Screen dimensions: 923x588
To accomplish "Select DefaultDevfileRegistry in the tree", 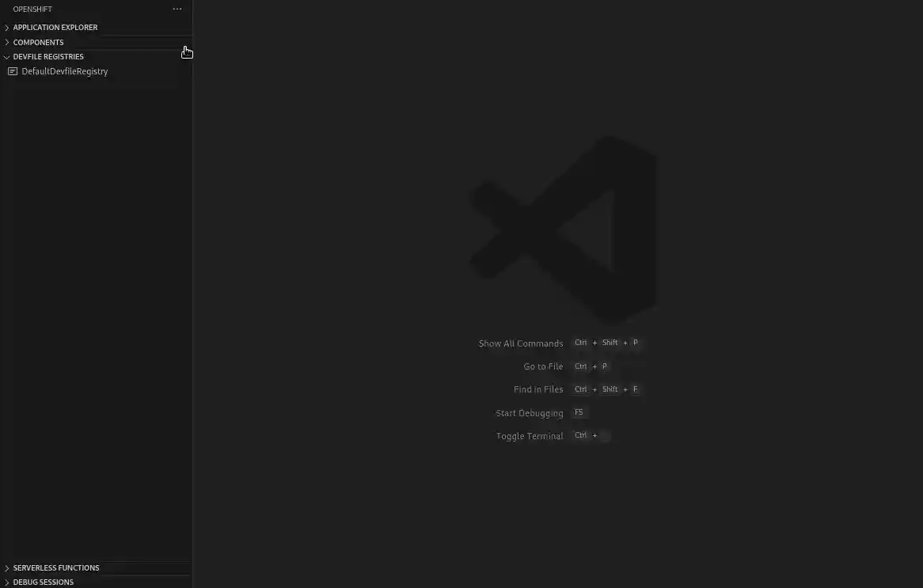I will pyautogui.click(x=65, y=71).
